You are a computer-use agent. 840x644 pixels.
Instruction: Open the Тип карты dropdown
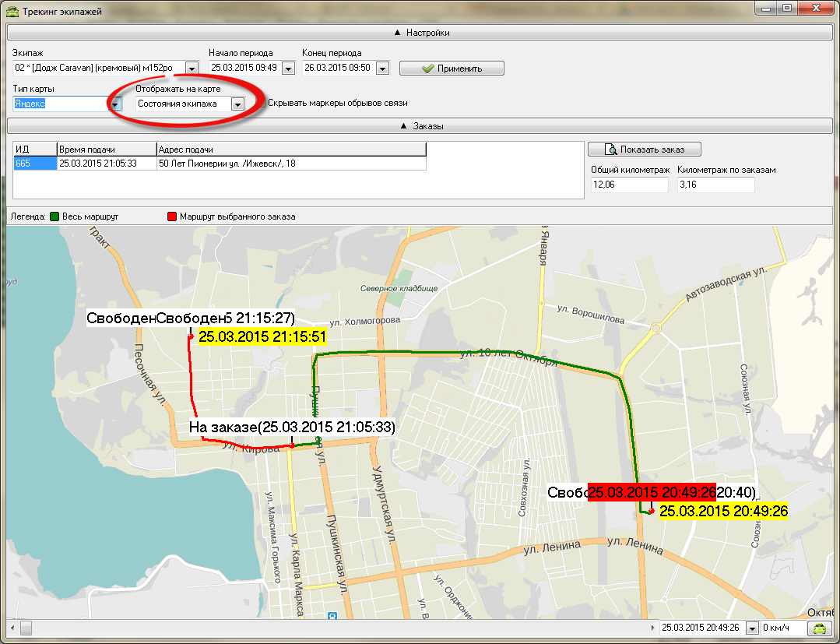[x=115, y=104]
